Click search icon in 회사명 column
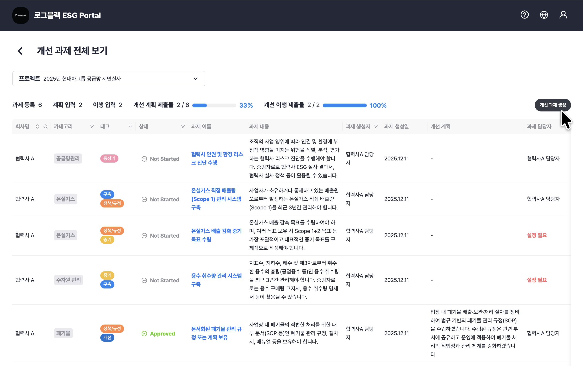Screen dimensions: 588x366 tap(45, 126)
